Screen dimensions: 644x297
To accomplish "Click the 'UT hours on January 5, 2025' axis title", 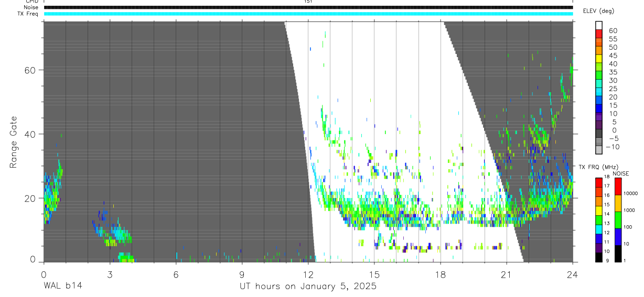I will coord(308,287).
